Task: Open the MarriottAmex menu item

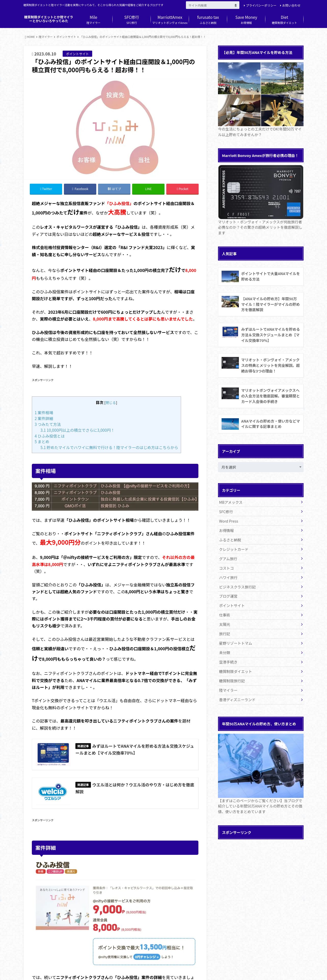Action: (170, 20)
